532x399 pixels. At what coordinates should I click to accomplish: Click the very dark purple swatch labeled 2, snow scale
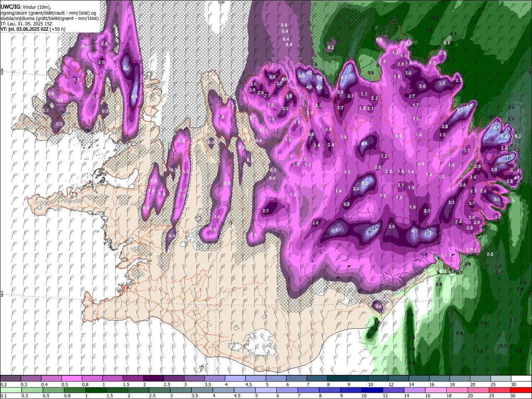[x=153, y=379]
